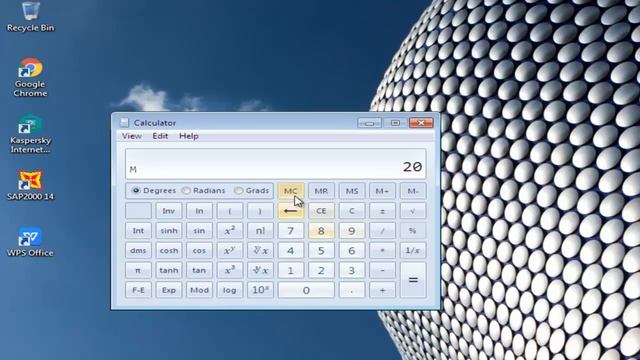Click the tanh key
Image resolution: width=640 pixels, height=360 pixels.
(x=169, y=270)
